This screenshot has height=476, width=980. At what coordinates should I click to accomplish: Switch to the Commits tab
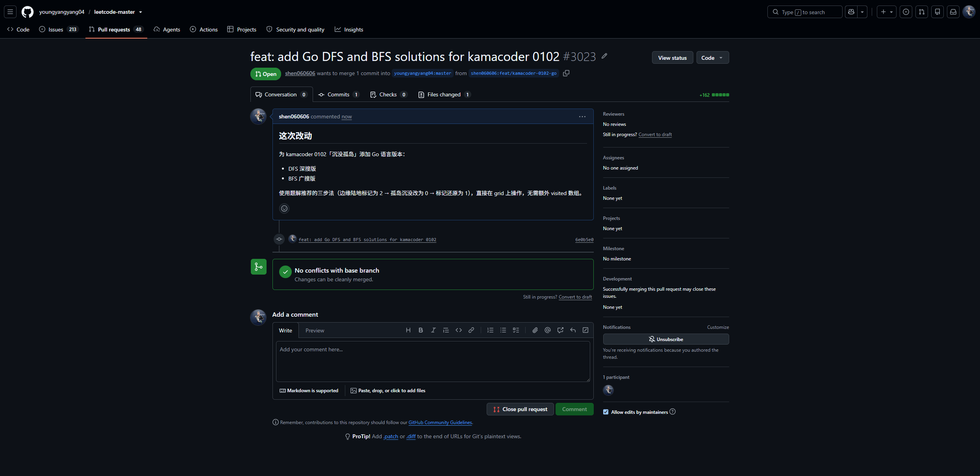338,94
